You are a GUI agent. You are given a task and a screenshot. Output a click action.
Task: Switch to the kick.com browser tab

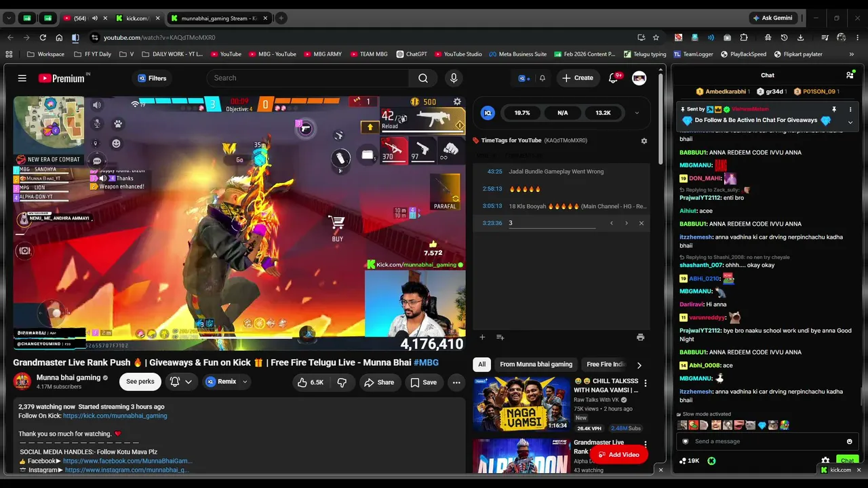(x=137, y=18)
